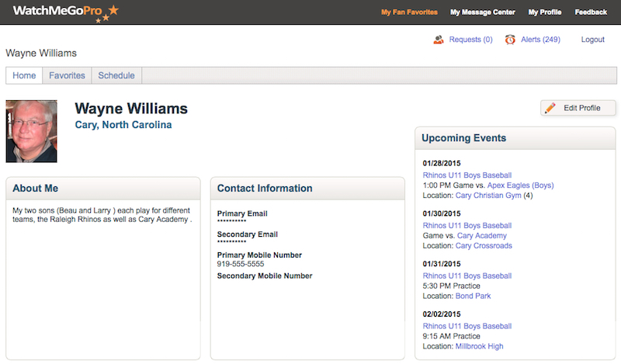This screenshot has width=621, height=364.
Task: Click the Contact Information panel header
Action: tap(307, 188)
